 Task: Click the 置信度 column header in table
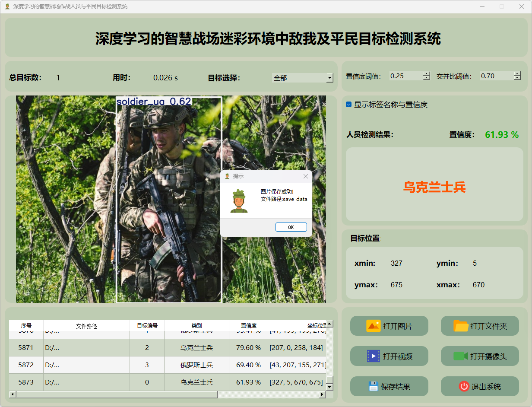point(248,326)
